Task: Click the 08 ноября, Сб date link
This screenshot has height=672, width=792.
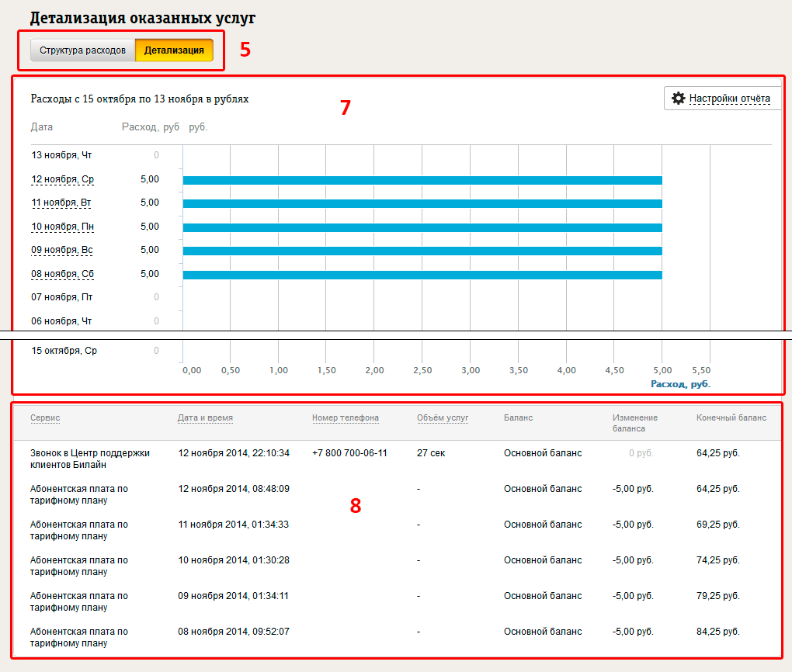Action: 62,275
